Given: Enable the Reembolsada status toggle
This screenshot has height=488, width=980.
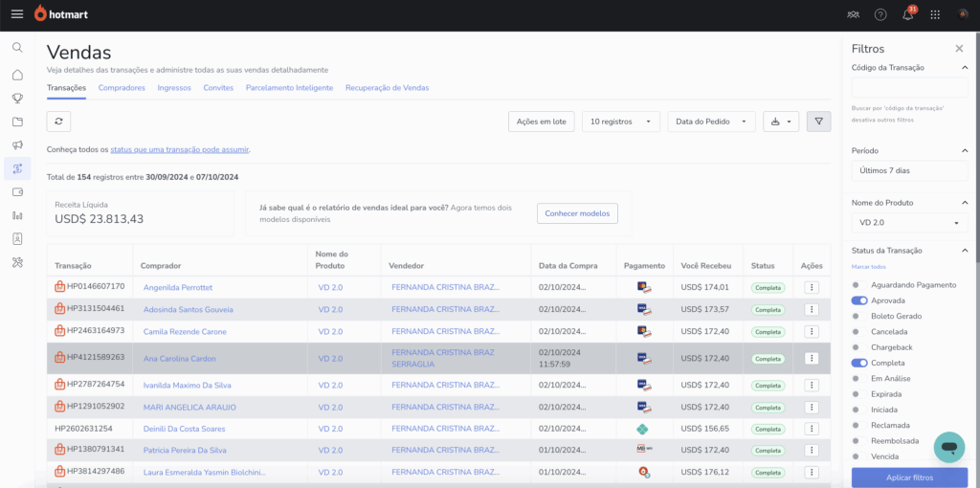Looking at the screenshot, I should pyautogui.click(x=859, y=441).
